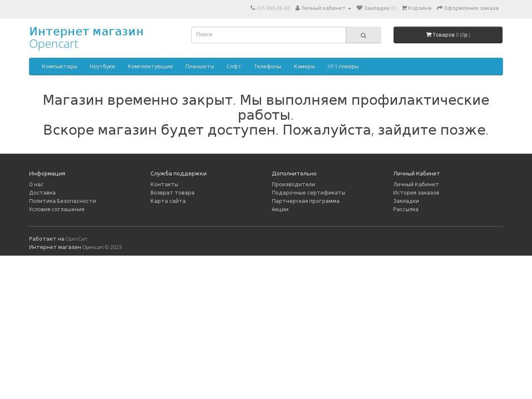Open the Доставка footer link
The image size is (532, 399).
pos(42,193)
